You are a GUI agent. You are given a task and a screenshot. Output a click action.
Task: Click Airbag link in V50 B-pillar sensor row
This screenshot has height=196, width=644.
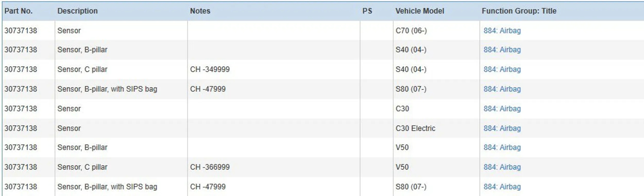coord(502,148)
